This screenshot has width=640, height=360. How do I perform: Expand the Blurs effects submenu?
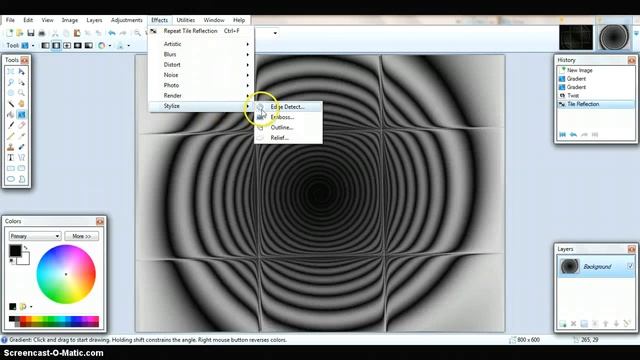point(201,54)
